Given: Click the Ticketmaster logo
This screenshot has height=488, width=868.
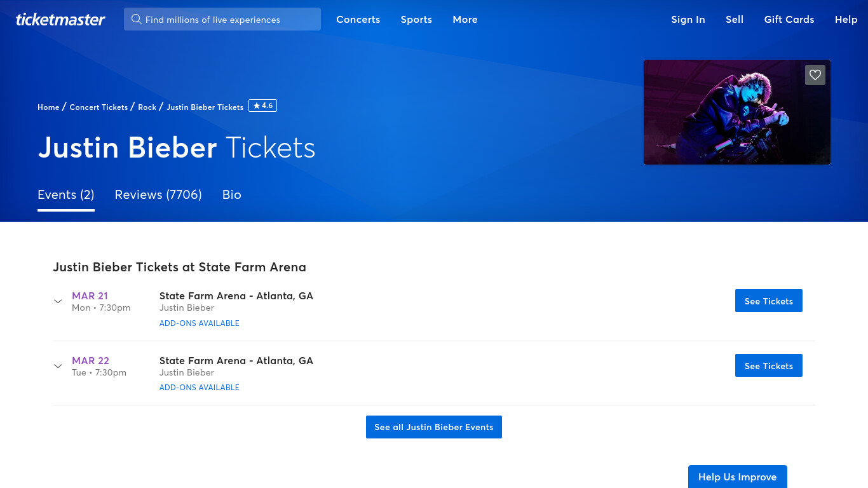Looking at the screenshot, I should tap(60, 20).
